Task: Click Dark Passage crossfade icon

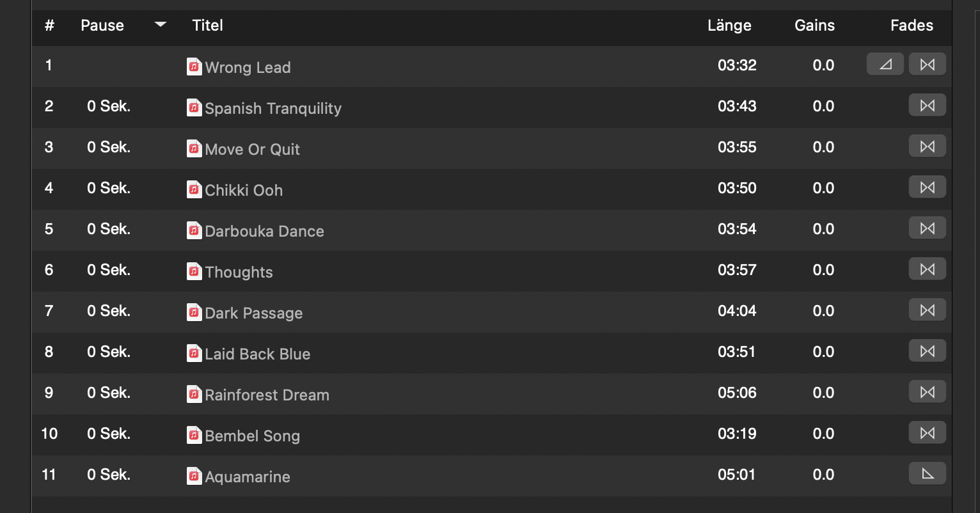Action: click(x=927, y=310)
